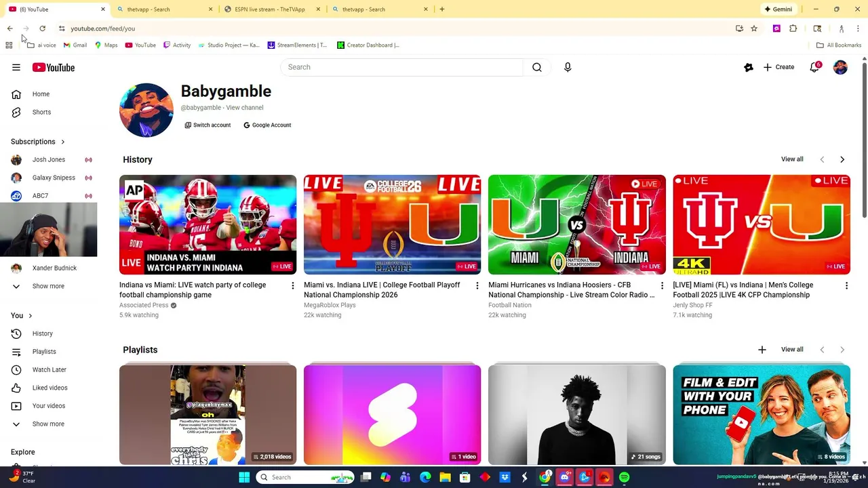868x488 pixels.
Task: Open the Indiana vs Miami AP thumbnail
Action: [x=208, y=225]
